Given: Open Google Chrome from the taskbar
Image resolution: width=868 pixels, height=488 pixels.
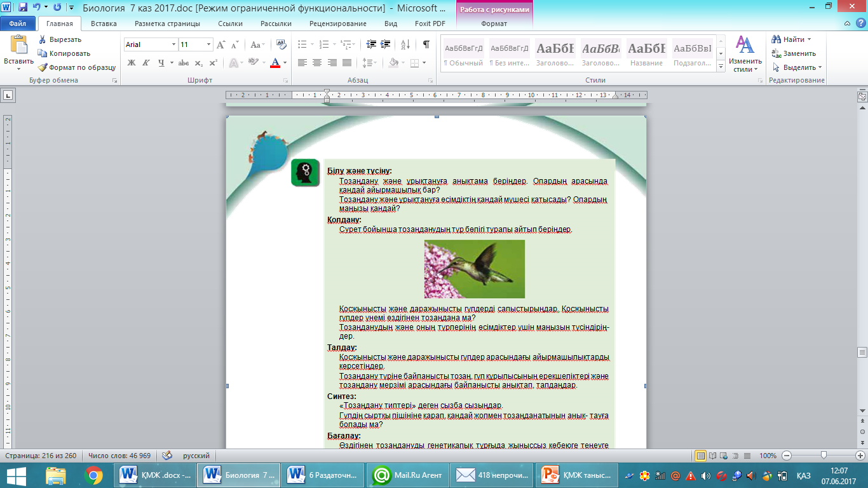Looking at the screenshot, I should click(93, 474).
